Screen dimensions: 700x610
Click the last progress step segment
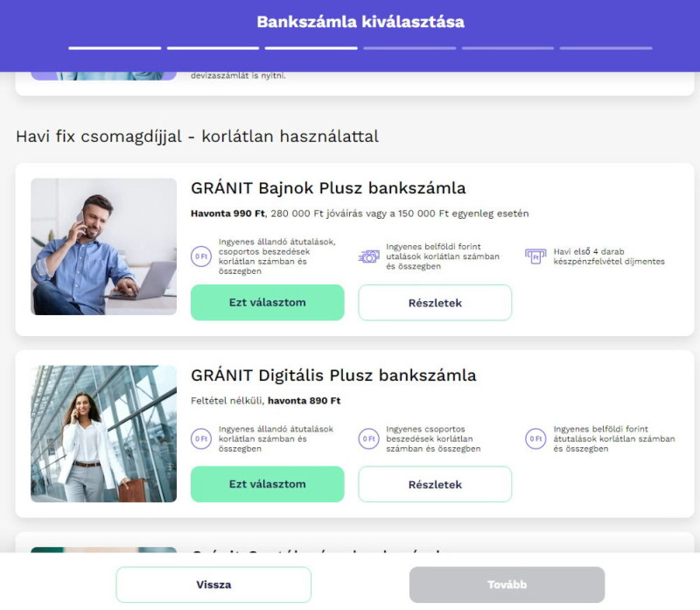click(x=605, y=48)
